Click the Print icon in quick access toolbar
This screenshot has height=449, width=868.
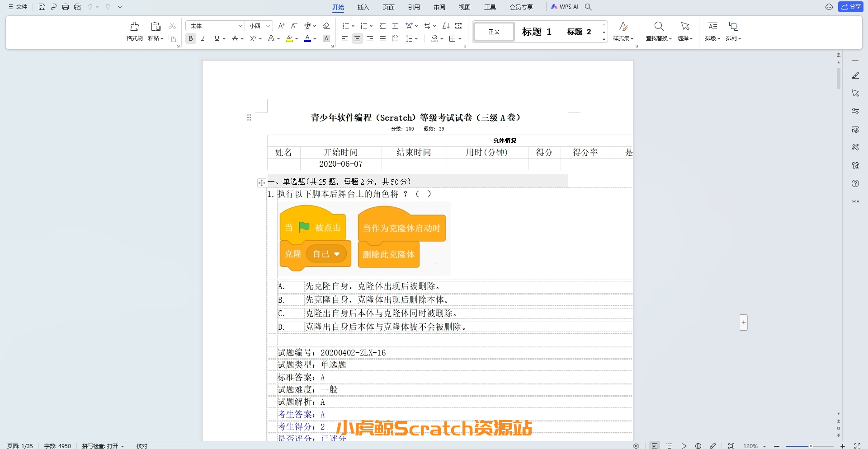point(66,7)
